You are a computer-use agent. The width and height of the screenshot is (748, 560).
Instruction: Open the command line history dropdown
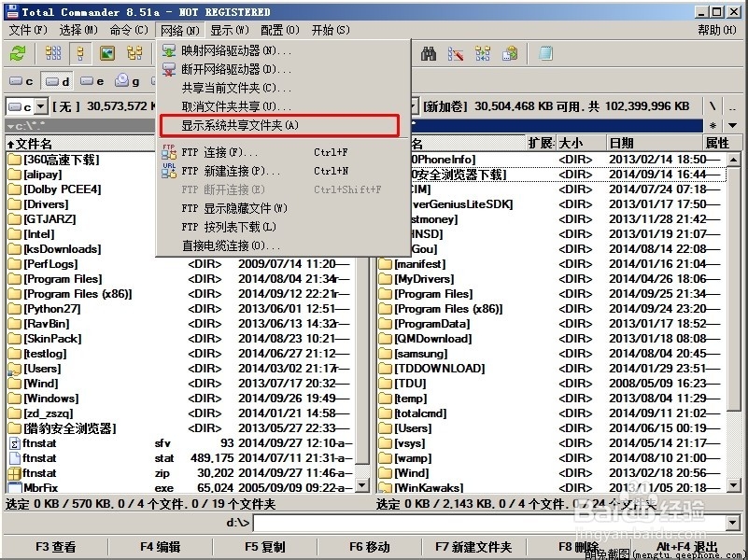click(733, 523)
